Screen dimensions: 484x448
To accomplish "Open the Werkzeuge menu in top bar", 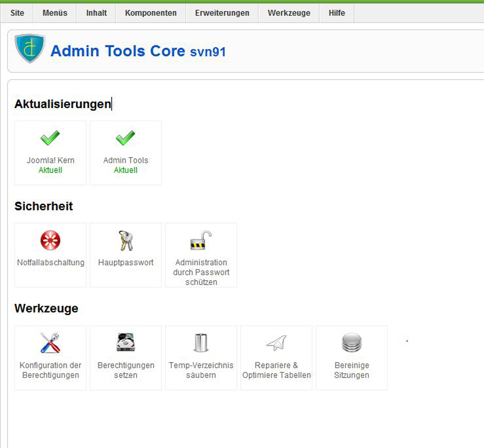I will click(x=289, y=13).
